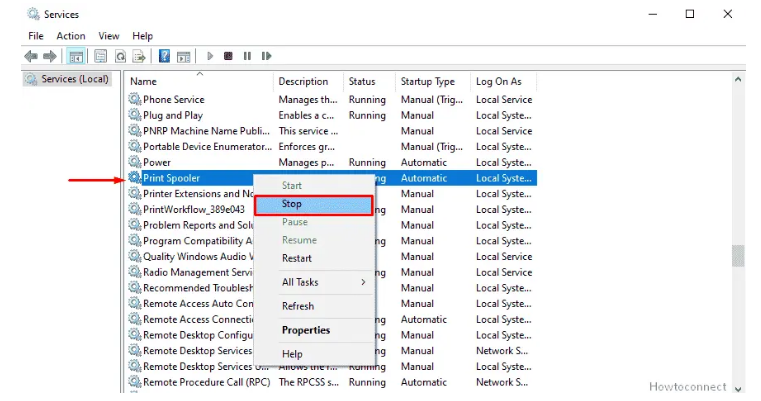Click the scroll up arrow of the list
The height and width of the screenshot is (401, 761).
(x=738, y=79)
